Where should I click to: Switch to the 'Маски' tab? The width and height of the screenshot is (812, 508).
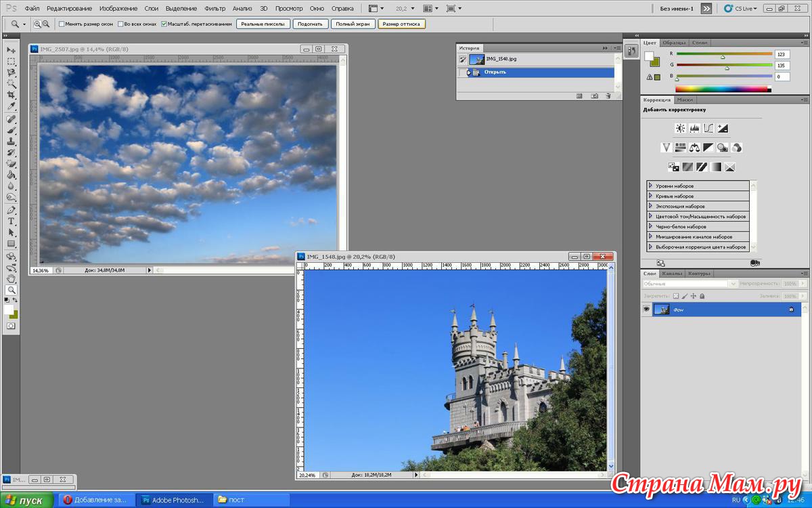coord(685,100)
